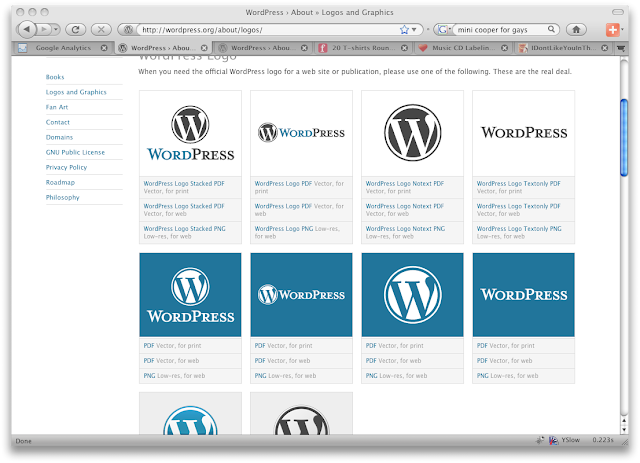
Task: Click the WordPress site icon in address bar
Action: pyautogui.click(x=128, y=29)
